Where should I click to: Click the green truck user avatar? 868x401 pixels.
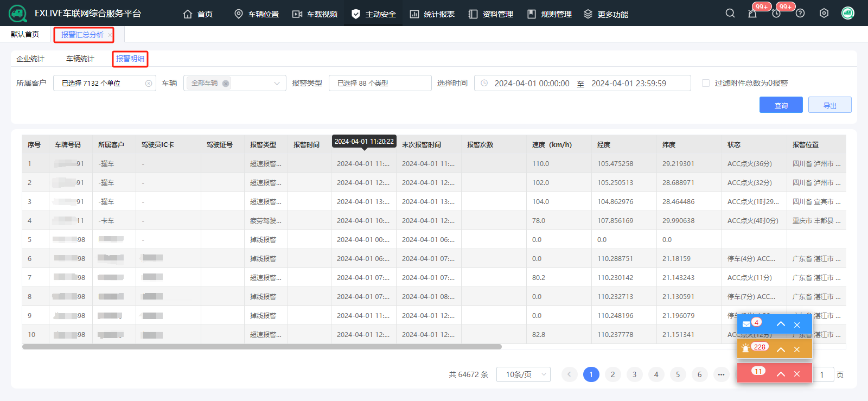[x=847, y=14]
